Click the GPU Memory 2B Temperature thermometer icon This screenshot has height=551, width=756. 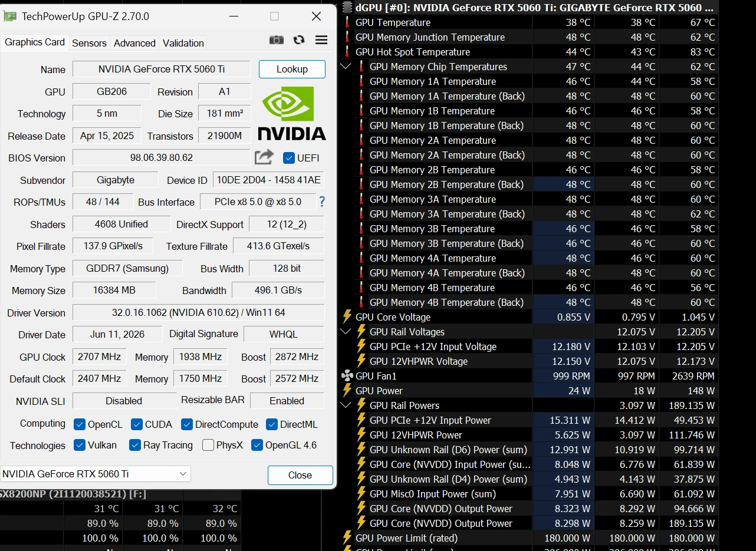[361, 170]
